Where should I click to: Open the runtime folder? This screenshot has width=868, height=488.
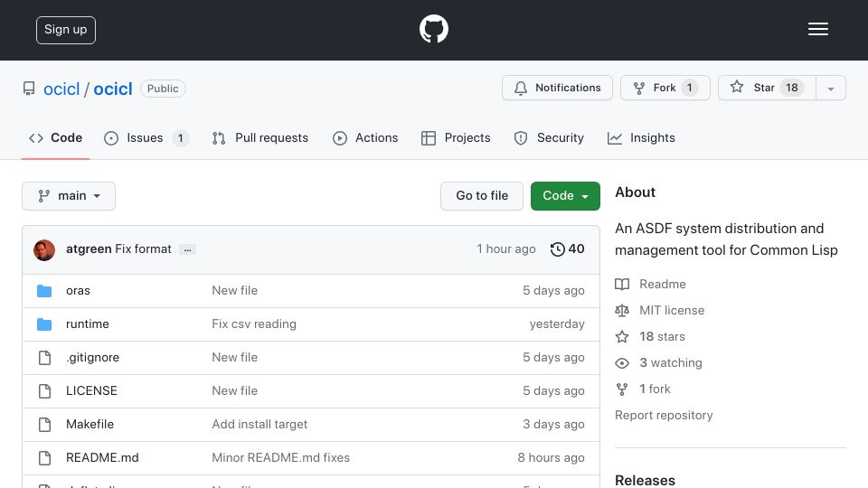click(88, 324)
